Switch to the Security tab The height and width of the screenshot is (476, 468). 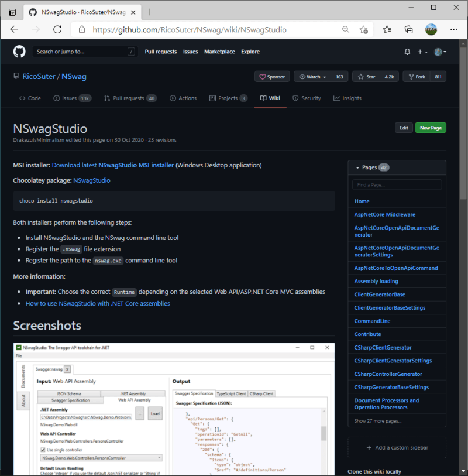pyautogui.click(x=307, y=98)
